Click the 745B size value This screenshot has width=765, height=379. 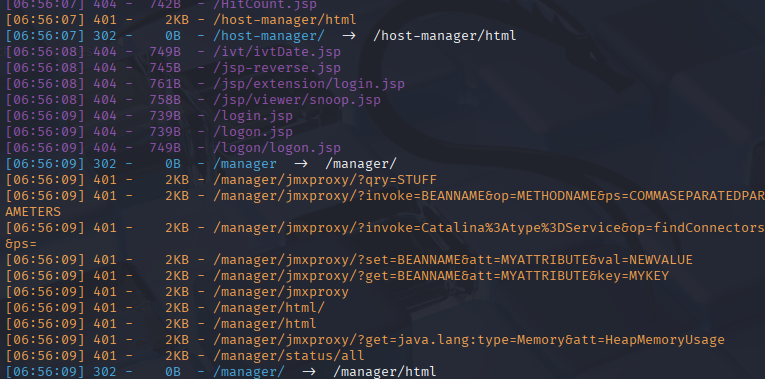(x=165, y=68)
